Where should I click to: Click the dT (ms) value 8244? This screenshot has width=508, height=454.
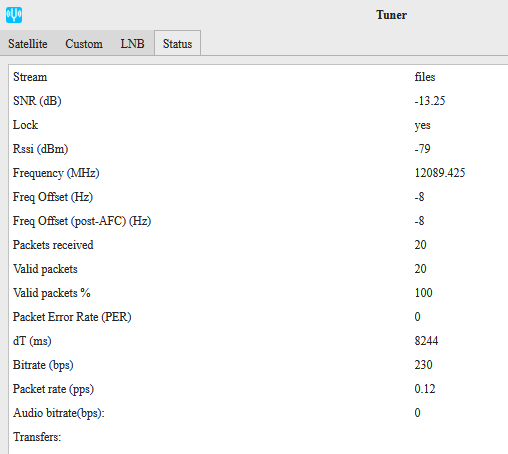[x=426, y=341]
